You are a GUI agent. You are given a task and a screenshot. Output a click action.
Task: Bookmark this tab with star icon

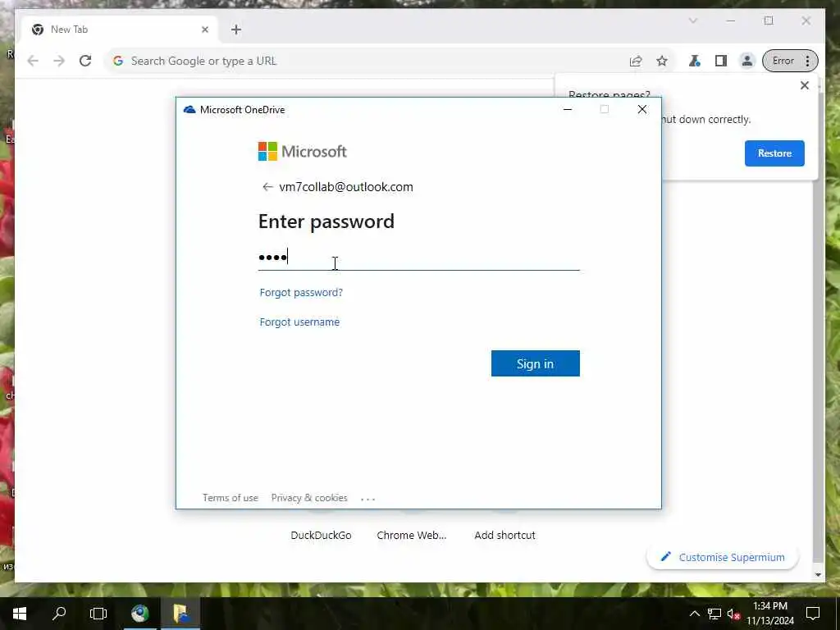pyautogui.click(x=662, y=61)
